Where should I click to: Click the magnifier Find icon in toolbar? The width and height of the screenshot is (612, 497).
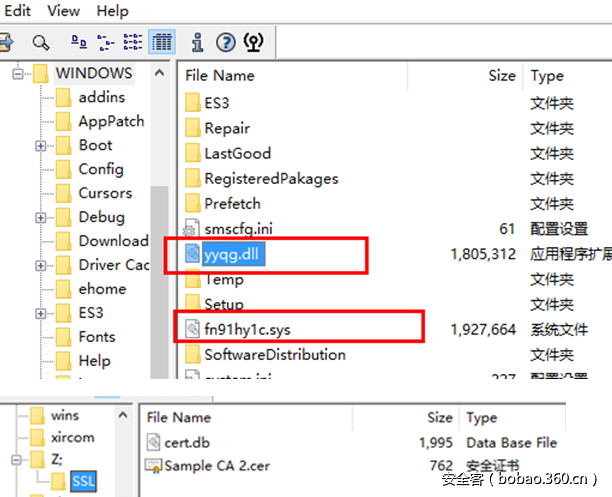tap(40, 42)
